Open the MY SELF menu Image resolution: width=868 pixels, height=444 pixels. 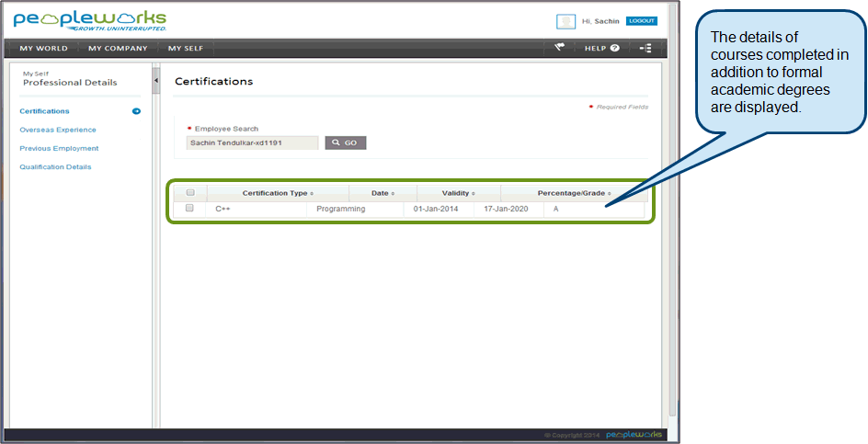click(186, 48)
